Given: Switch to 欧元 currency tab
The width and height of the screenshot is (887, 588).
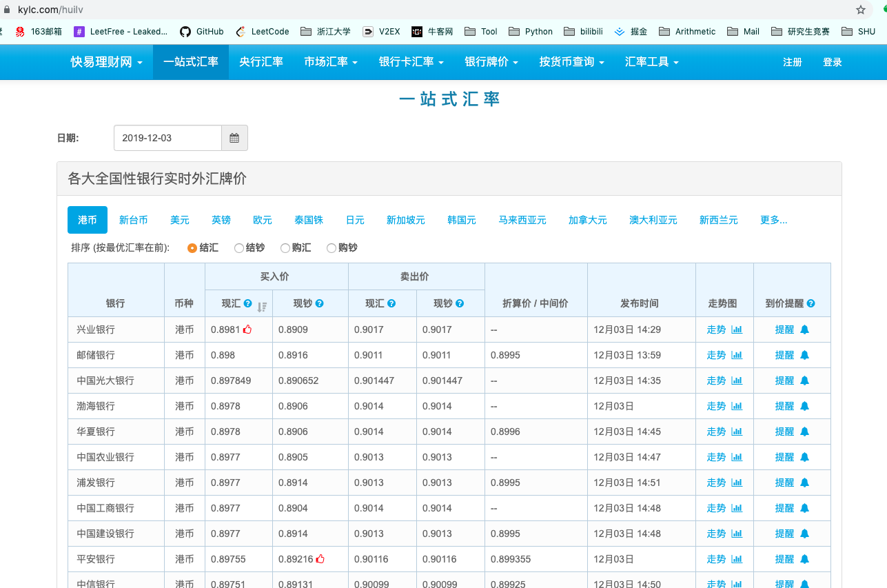Looking at the screenshot, I should point(263,220).
